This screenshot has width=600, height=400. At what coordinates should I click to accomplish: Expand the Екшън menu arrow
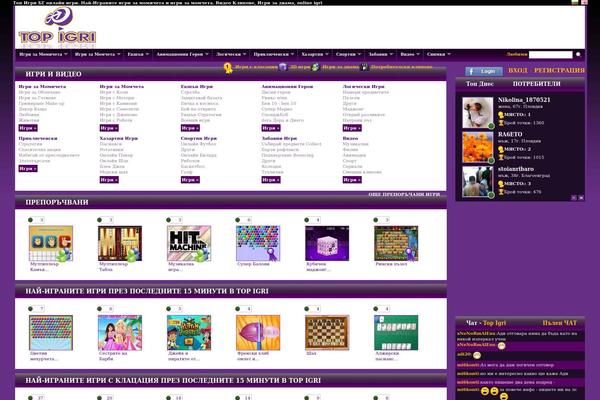tap(147, 54)
